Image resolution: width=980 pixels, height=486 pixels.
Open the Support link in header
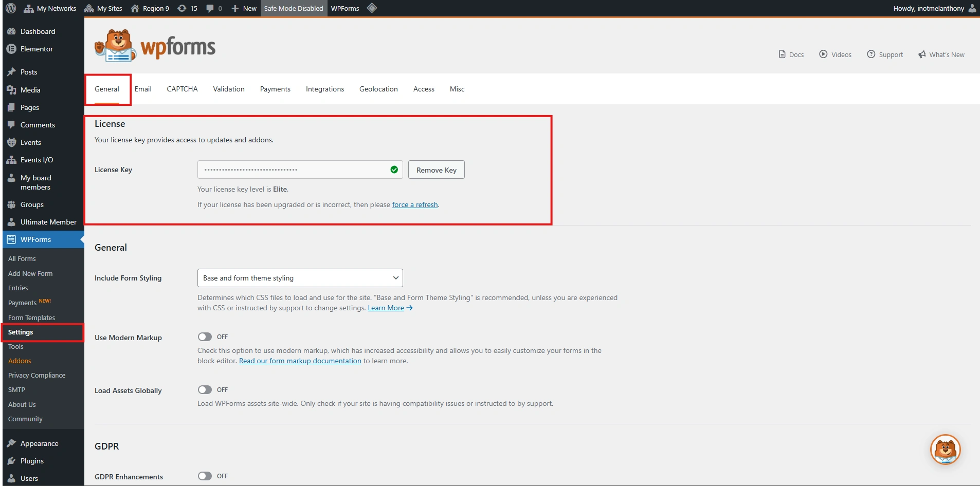[x=885, y=54]
